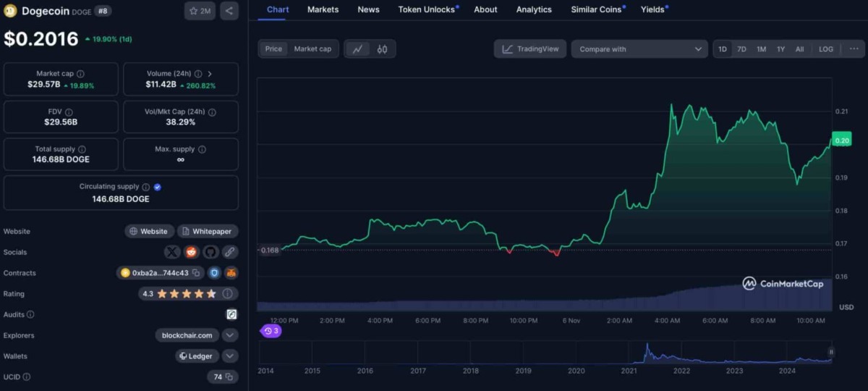Click the MetaMask fox icon
This screenshot has width=868, height=391.
pyautogui.click(x=231, y=273)
